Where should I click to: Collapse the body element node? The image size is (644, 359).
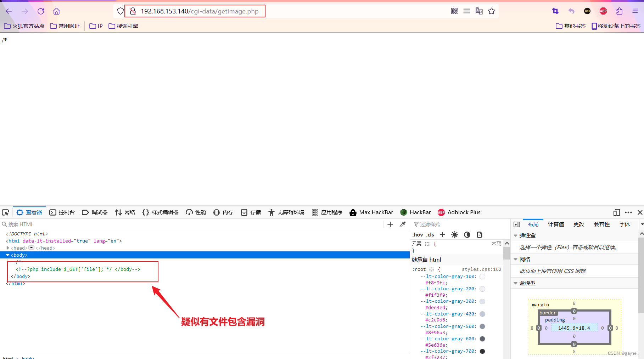coord(8,255)
